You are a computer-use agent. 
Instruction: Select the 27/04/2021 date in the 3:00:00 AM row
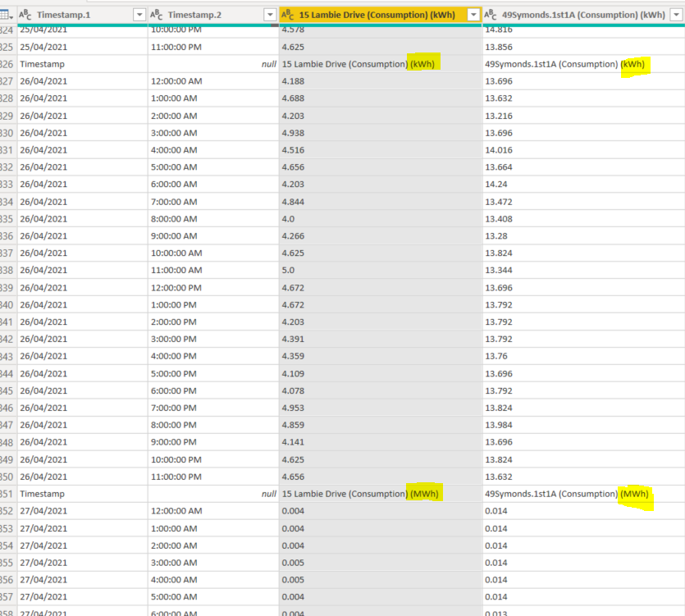43,563
